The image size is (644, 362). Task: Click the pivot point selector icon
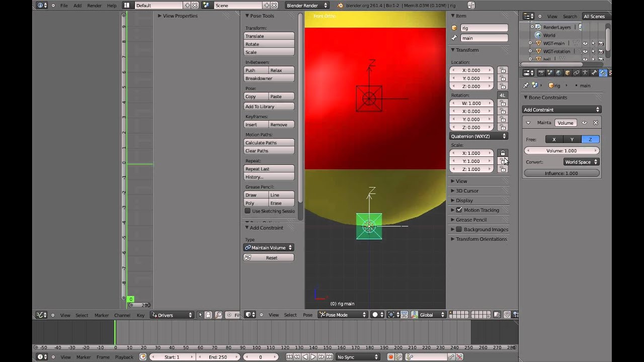point(393,315)
